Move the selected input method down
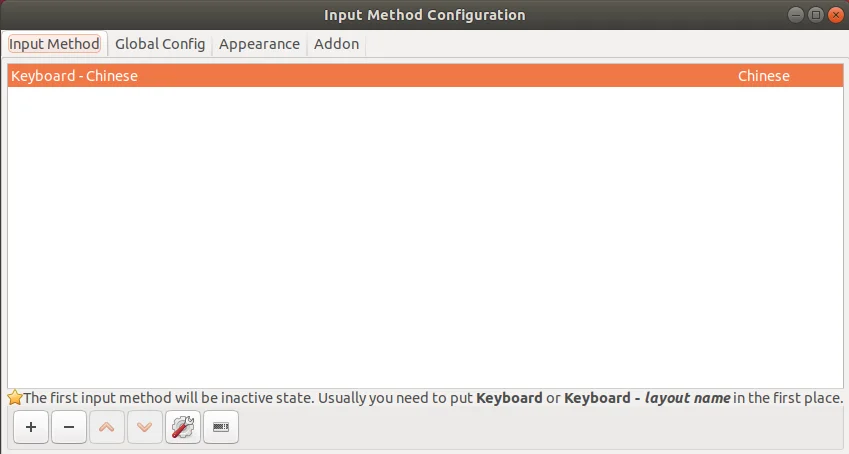 coord(145,427)
